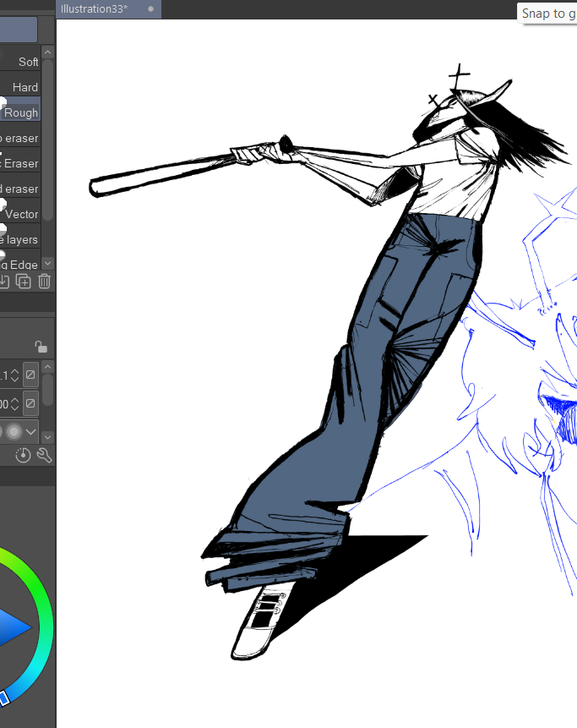Select the Hard eraser sub tool
Screen dimensions: 577x728
click(20, 84)
